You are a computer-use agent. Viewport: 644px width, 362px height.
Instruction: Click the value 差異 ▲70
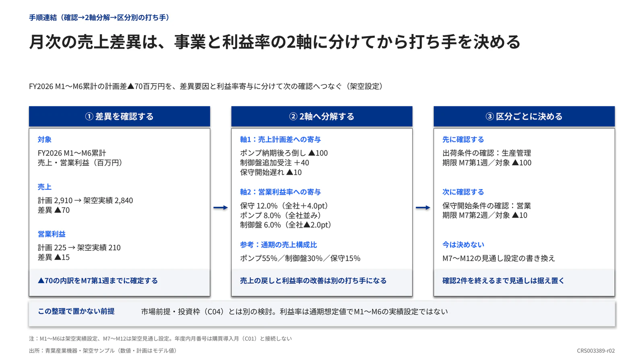54,210
